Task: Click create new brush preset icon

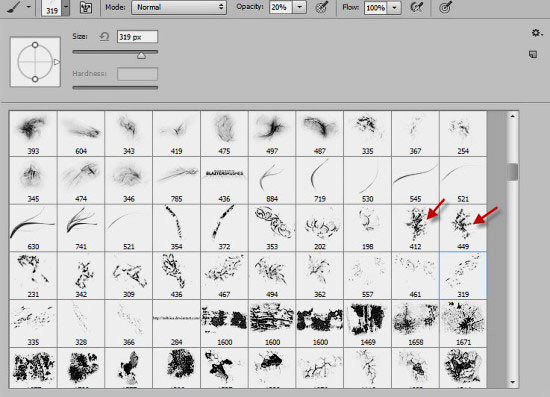Action: click(x=533, y=54)
